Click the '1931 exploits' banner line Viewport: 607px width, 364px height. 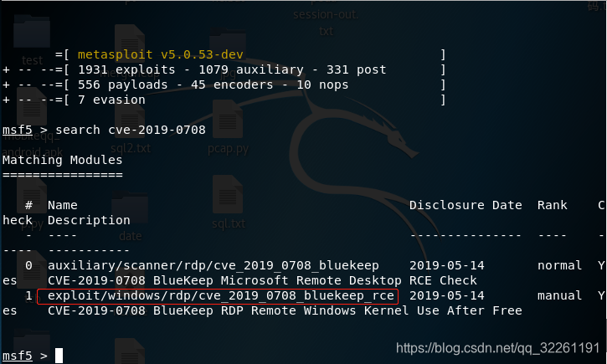coord(232,69)
